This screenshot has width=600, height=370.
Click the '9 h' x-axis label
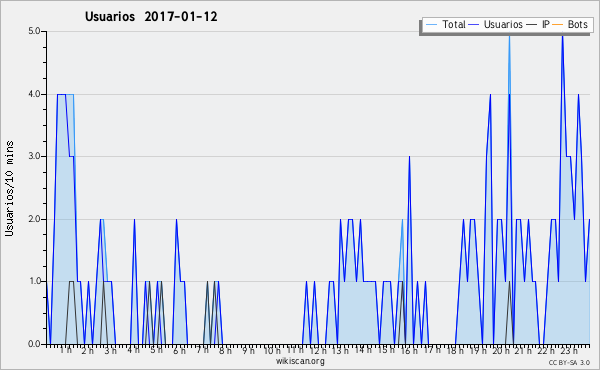[x=248, y=350]
